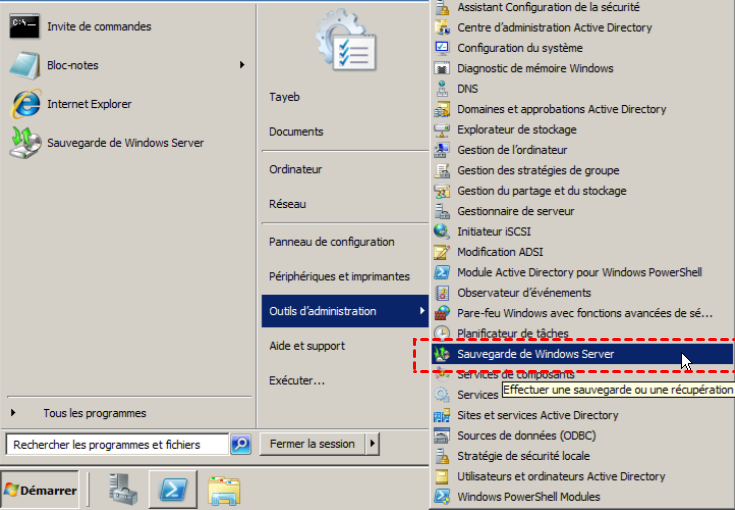
Task: Open Ordinateur
Action: click(x=295, y=169)
